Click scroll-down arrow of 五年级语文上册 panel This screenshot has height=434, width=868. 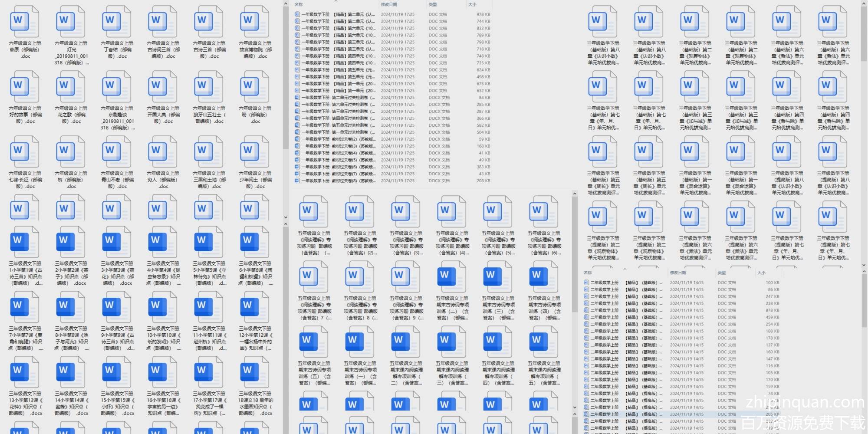point(575,408)
